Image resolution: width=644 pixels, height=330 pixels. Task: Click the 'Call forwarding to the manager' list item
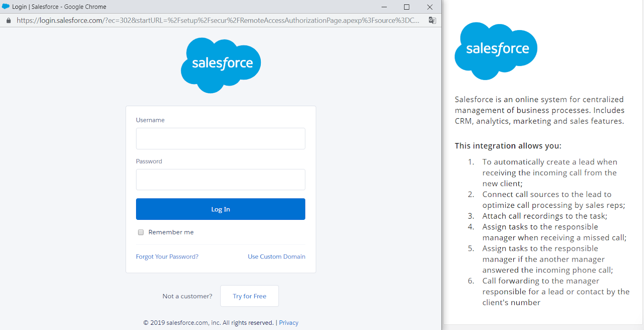point(556,291)
